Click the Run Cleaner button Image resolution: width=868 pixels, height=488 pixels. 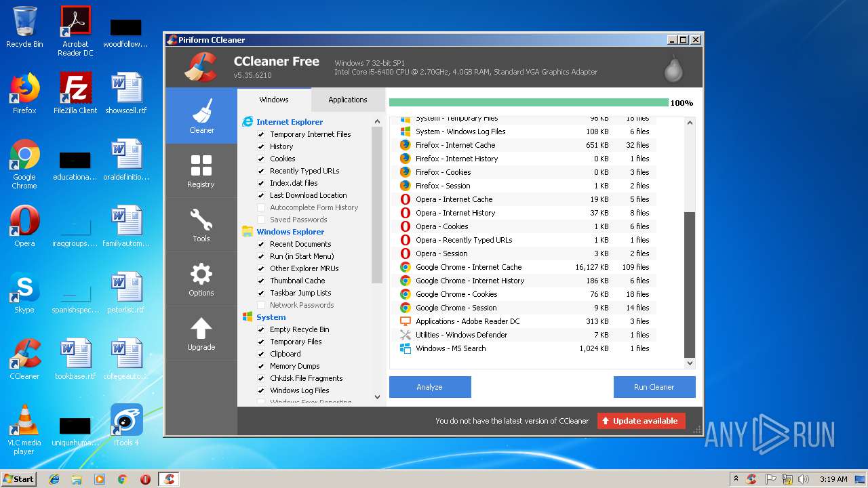[654, 387]
